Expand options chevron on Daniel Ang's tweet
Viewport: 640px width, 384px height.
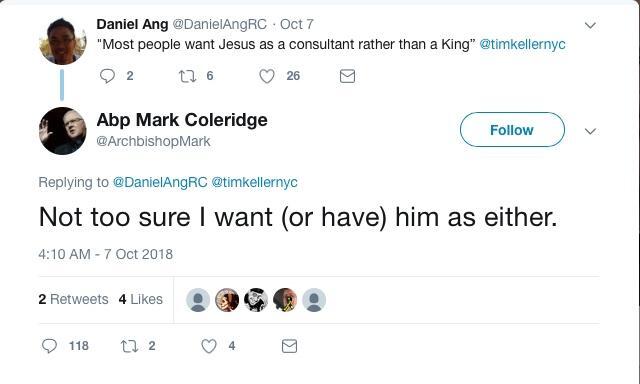(590, 25)
